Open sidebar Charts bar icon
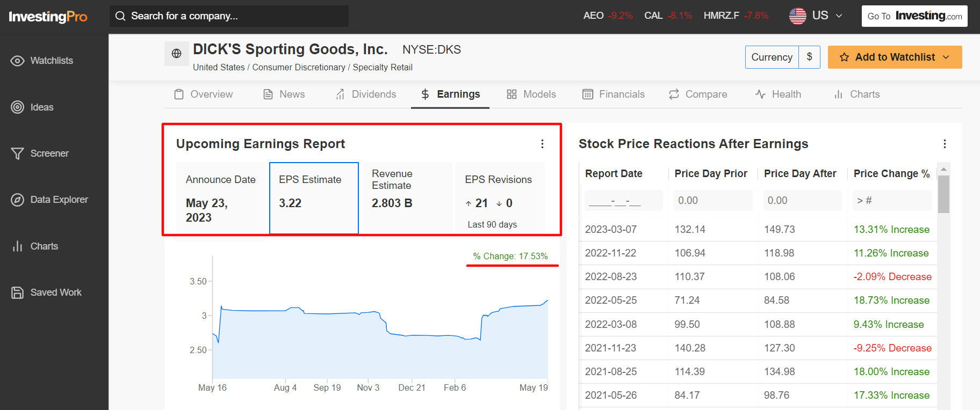This screenshot has height=410, width=980. pyautogui.click(x=18, y=246)
